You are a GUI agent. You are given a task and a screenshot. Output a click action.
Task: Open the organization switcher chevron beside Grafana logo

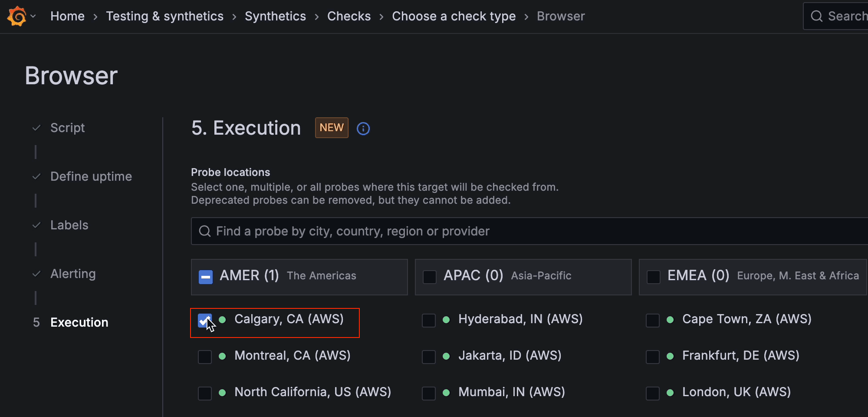pos(33,16)
